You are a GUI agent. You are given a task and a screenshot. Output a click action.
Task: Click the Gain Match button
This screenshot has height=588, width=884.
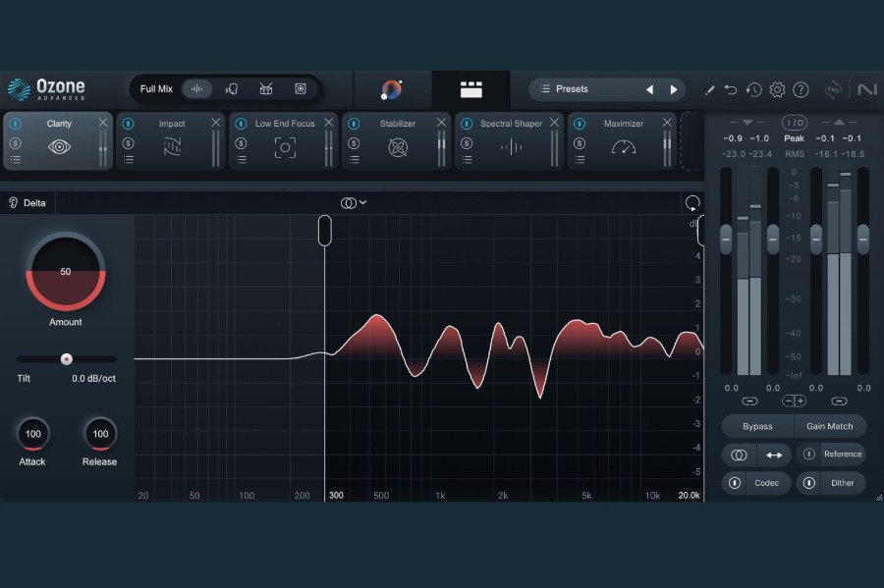click(x=830, y=426)
